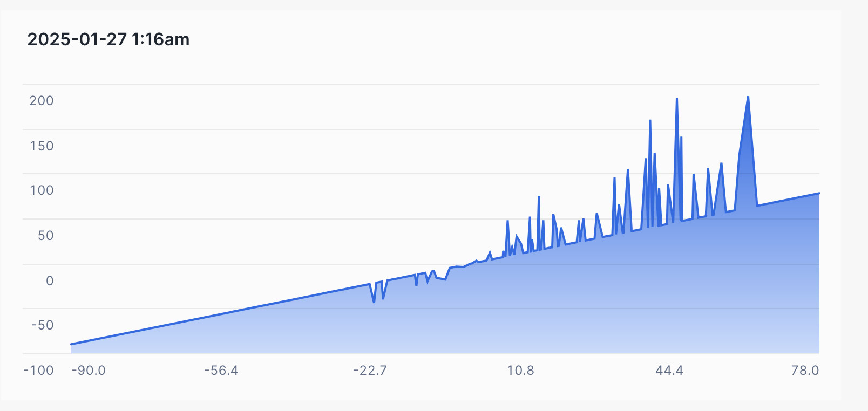868x411 pixels.
Task: Click the x-axis label -56.4
Action: pos(221,371)
